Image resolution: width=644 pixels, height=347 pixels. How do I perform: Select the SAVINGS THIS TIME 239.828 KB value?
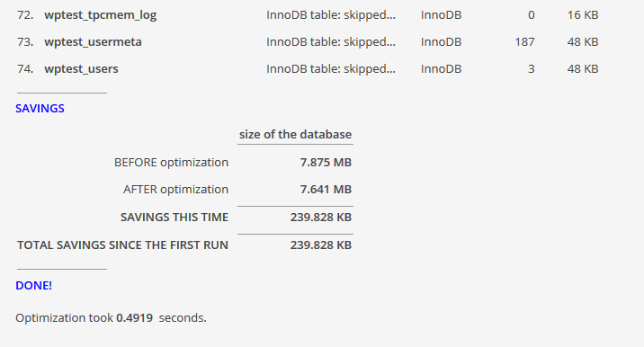pos(321,217)
